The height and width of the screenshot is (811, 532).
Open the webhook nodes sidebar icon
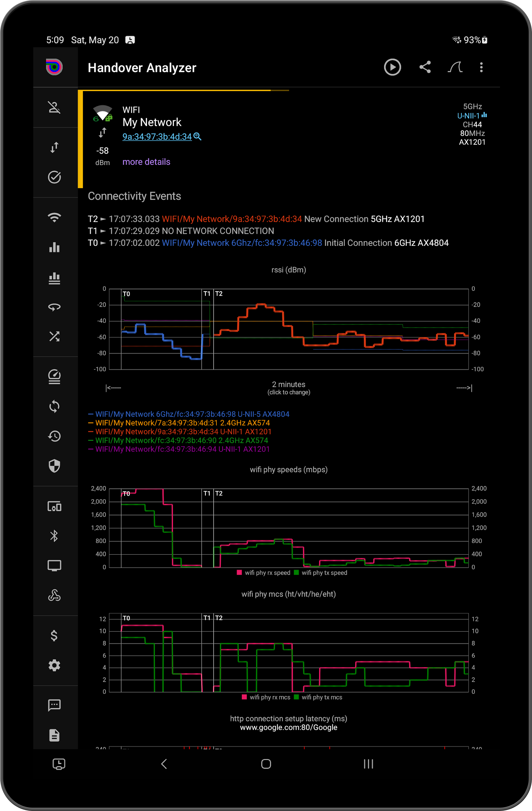[54, 595]
